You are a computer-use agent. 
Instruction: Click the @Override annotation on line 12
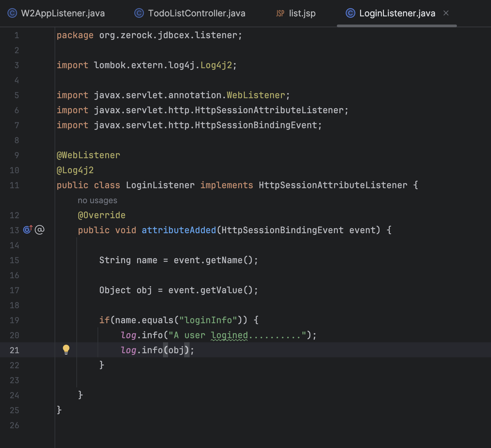(102, 215)
